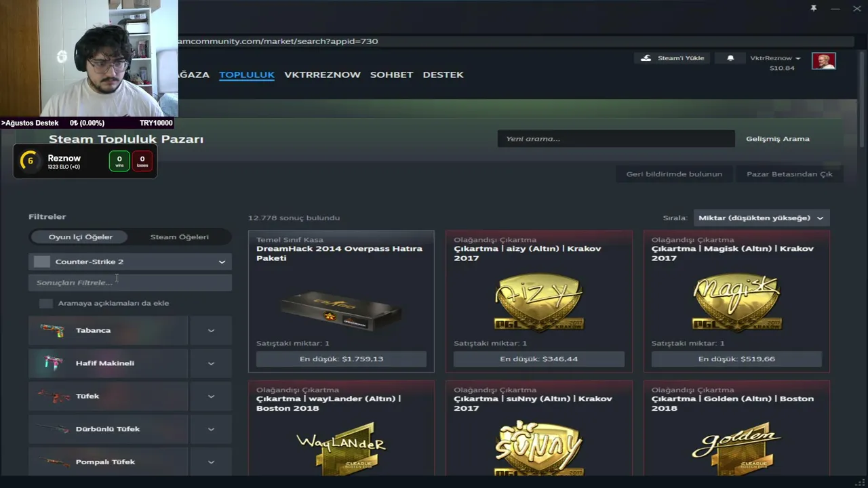Open 'Çıkartma | aizy (Altın) | Krakov 2017' title
Screen dimensions: 868x488
point(528,253)
